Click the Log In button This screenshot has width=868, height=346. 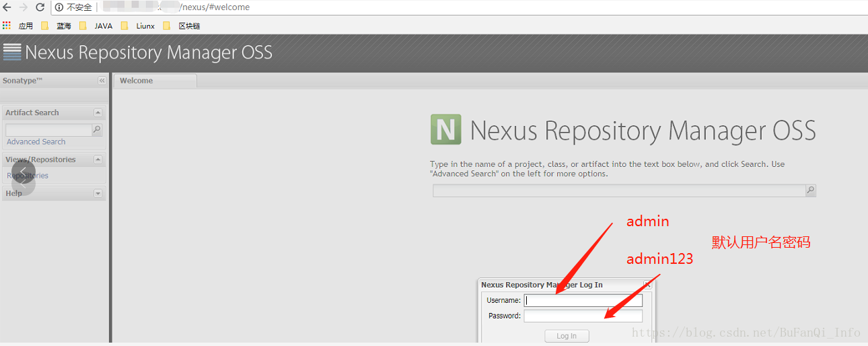(567, 336)
